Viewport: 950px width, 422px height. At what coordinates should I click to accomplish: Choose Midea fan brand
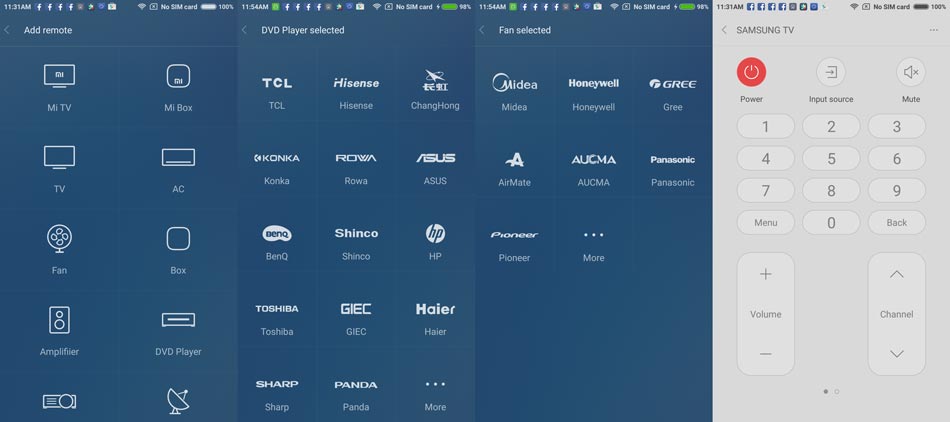coord(514,83)
